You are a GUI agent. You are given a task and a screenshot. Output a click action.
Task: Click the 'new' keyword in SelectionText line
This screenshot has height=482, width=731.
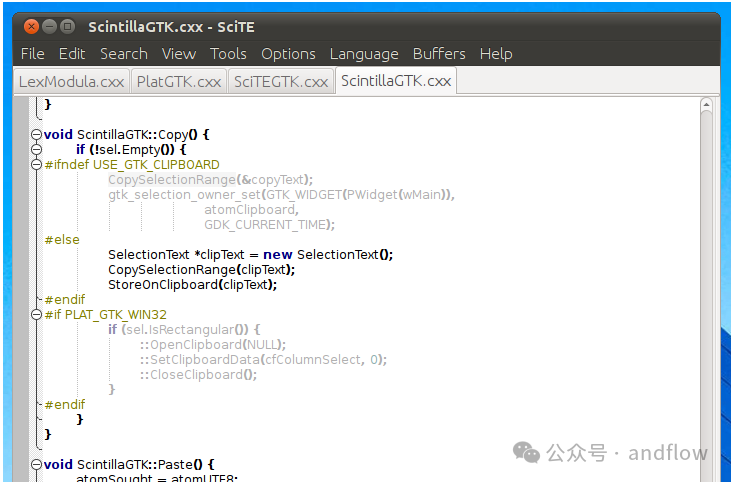tap(277, 255)
